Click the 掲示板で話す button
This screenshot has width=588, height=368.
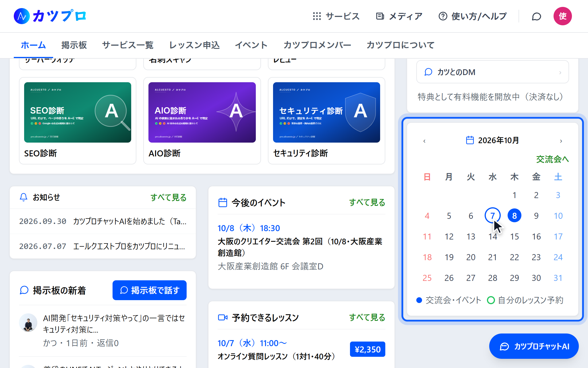tap(150, 290)
